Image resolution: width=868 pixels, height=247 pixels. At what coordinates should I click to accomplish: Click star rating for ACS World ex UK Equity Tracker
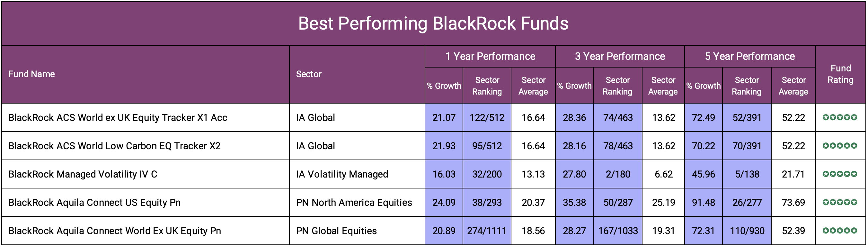[x=840, y=117]
